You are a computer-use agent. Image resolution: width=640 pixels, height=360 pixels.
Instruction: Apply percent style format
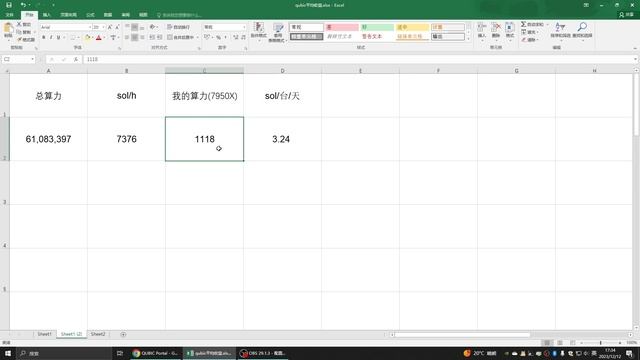pos(218,38)
